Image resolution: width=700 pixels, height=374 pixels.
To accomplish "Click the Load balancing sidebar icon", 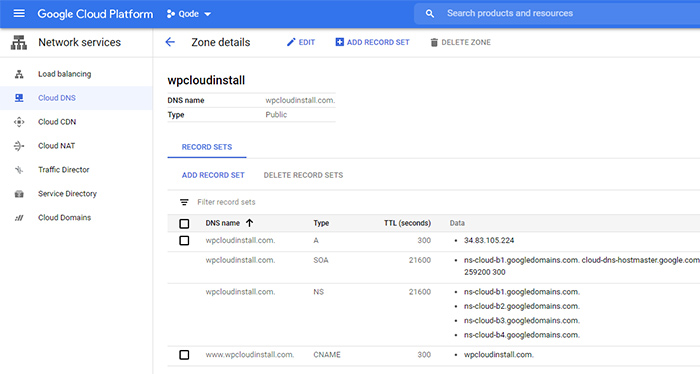I will point(19,74).
